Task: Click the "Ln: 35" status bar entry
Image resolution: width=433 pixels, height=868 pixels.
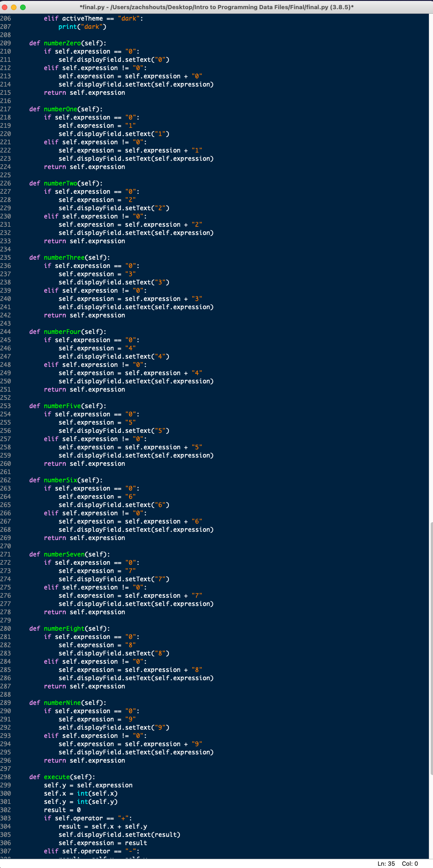Action: pyautogui.click(x=386, y=863)
